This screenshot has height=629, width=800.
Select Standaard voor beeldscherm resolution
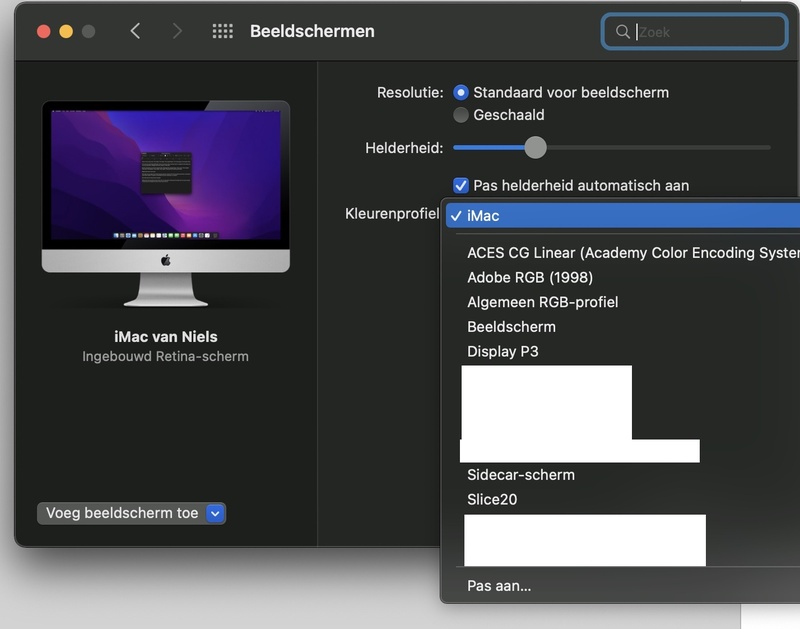461,92
